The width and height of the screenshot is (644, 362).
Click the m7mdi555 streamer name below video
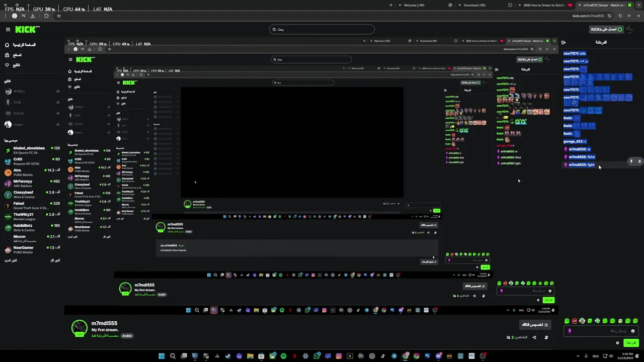click(x=104, y=323)
